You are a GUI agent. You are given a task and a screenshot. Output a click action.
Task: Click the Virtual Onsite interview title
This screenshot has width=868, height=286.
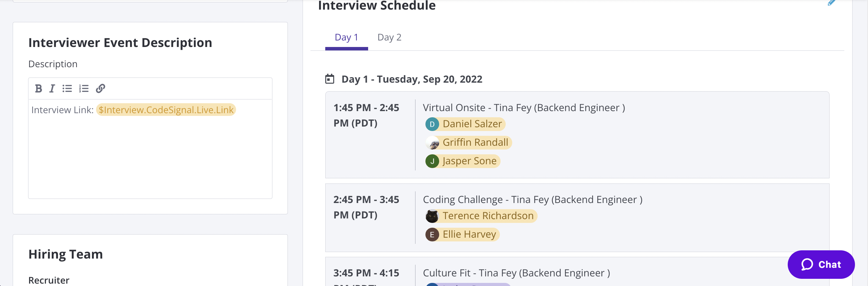click(x=524, y=108)
